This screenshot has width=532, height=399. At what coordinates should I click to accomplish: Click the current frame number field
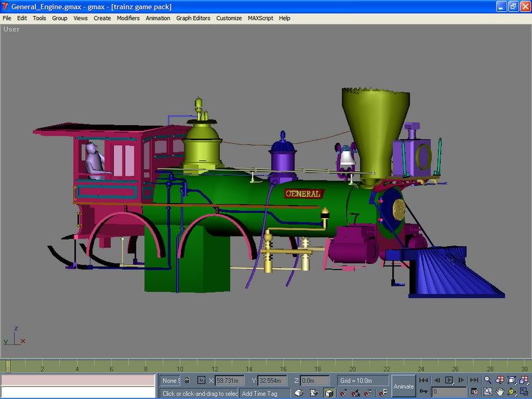point(450,392)
